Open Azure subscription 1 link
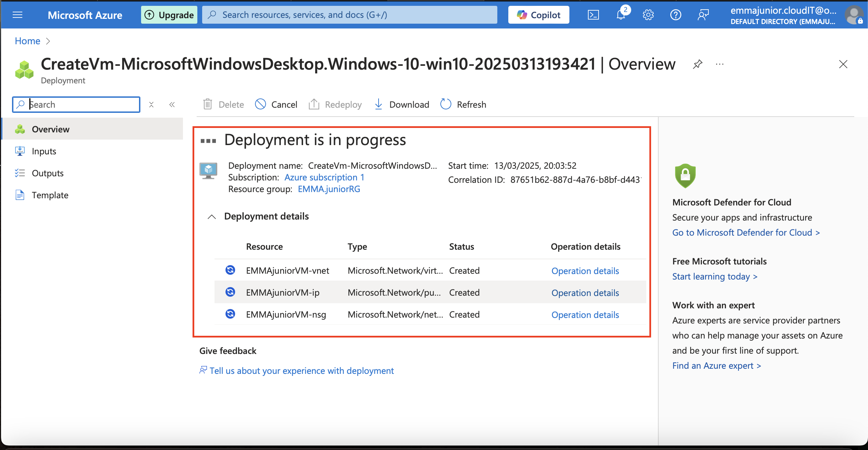 [324, 177]
